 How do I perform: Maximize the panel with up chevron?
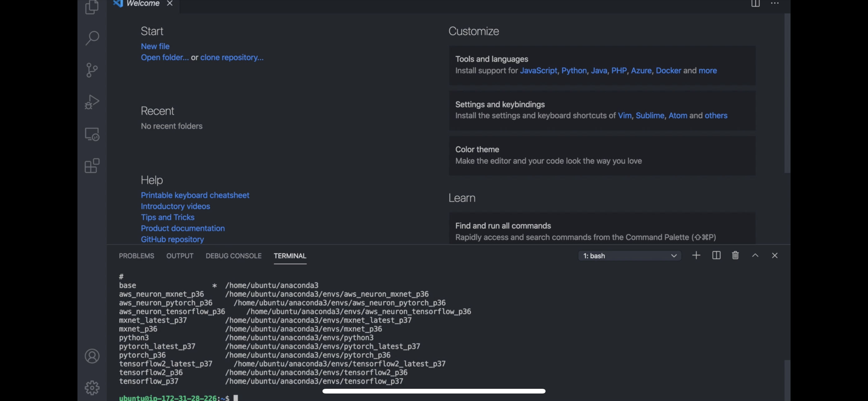point(755,255)
